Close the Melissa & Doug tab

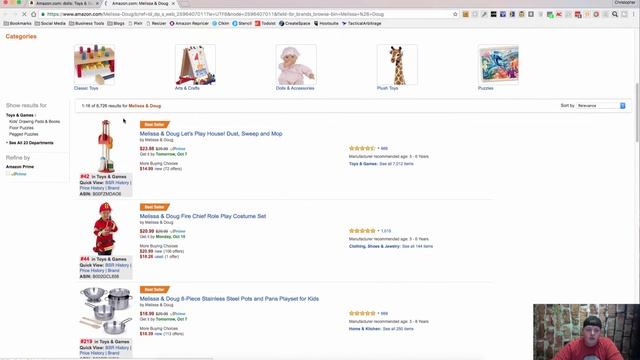point(173,4)
